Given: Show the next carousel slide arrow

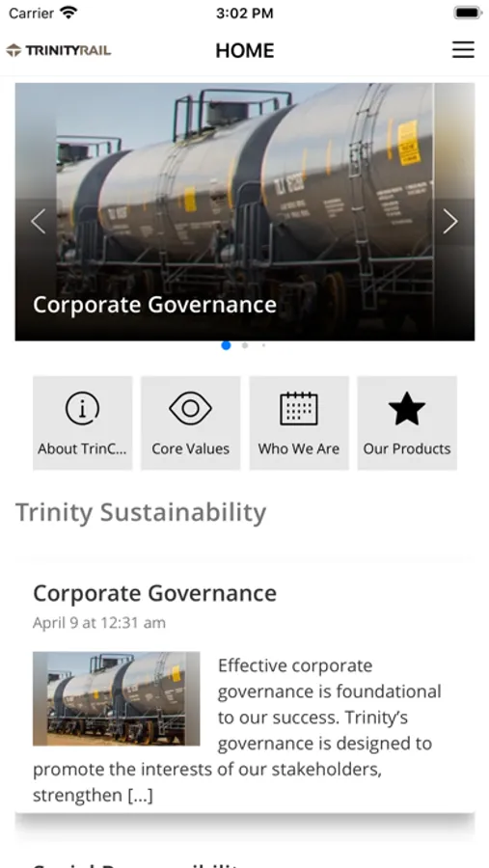Looking at the screenshot, I should [450, 222].
